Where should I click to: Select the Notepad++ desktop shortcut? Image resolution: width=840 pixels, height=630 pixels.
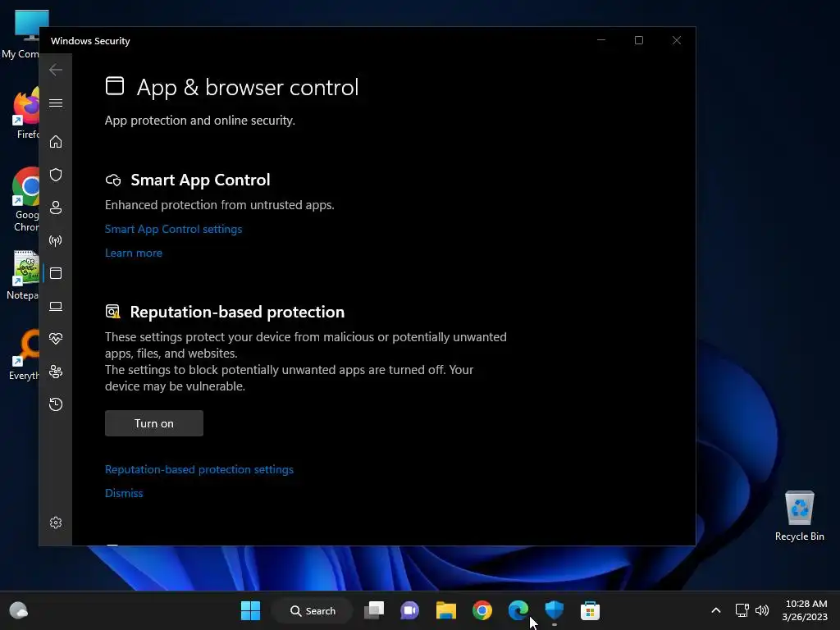pos(24,275)
